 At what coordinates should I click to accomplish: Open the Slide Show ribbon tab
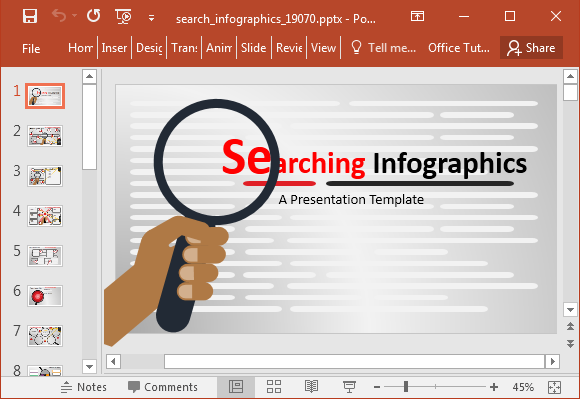click(x=253, y=48)
